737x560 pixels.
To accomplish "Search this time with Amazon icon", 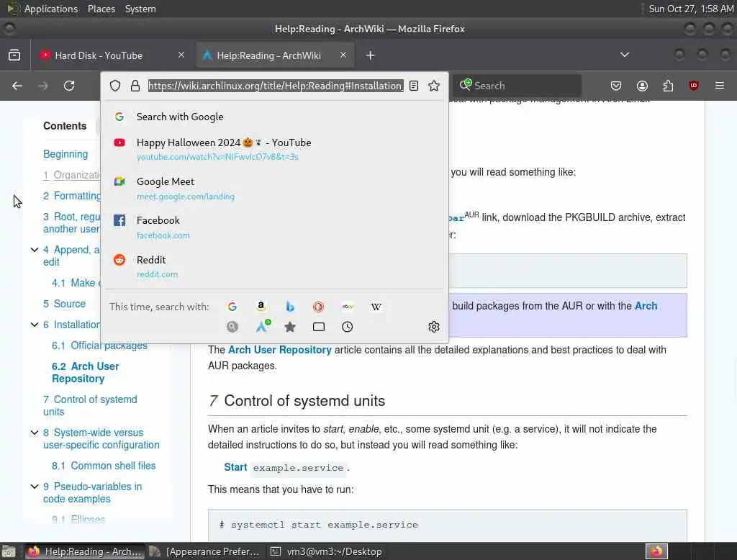I will tap(261, 307).
